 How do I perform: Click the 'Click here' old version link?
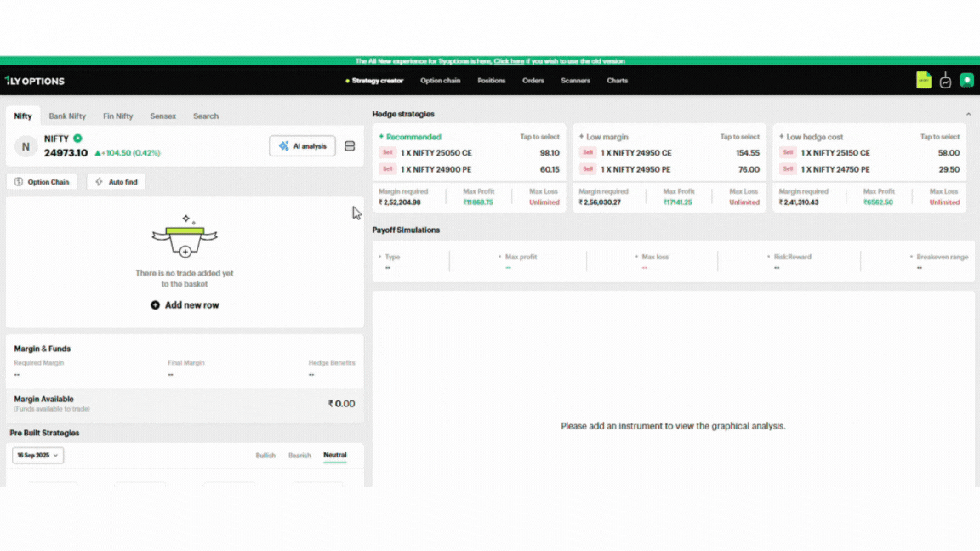[x=509, y=61]
